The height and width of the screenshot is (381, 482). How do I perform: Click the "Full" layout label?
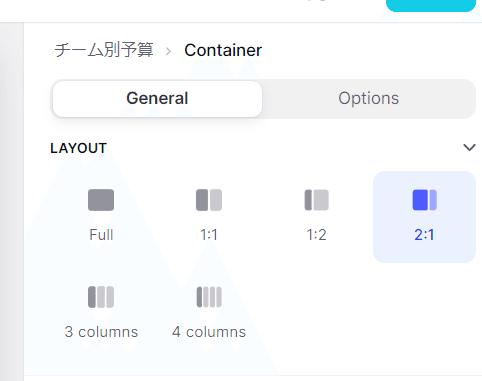click(101, 235)
